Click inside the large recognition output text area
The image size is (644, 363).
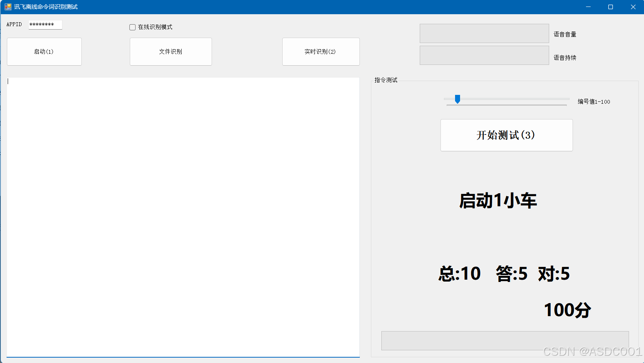tap(183, 217)
